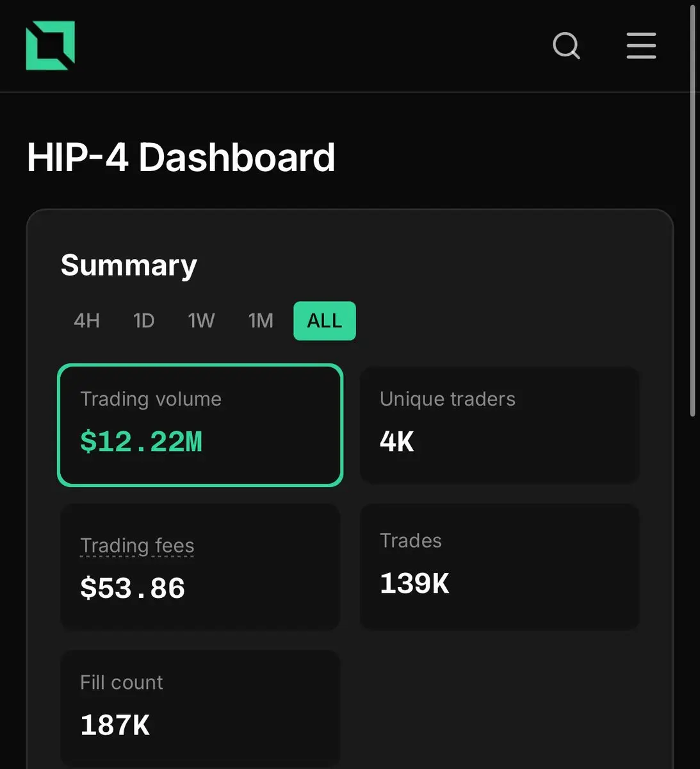Switch to 1M time range
This screenshot has width=700, height=769.
[261, 320]
